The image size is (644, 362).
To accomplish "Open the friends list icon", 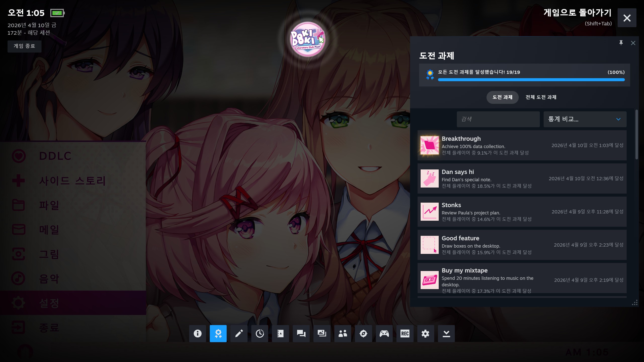I will click(x=343, y=334).
